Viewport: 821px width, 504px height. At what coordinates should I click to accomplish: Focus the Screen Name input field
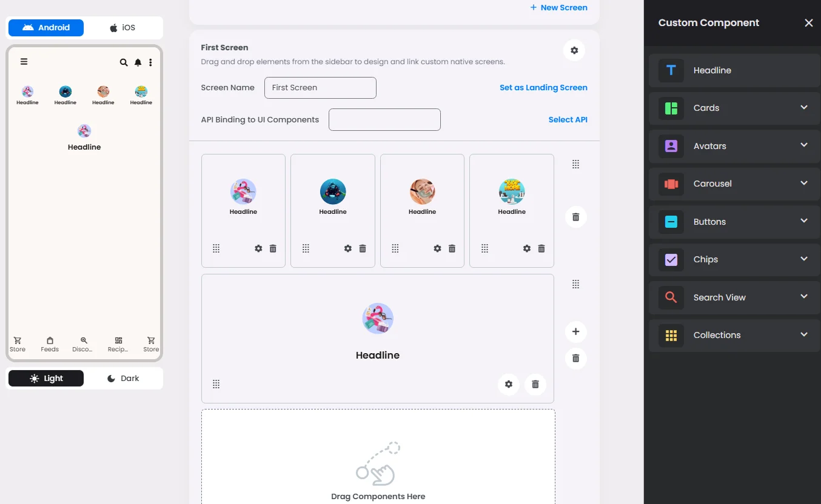[320, 88]
